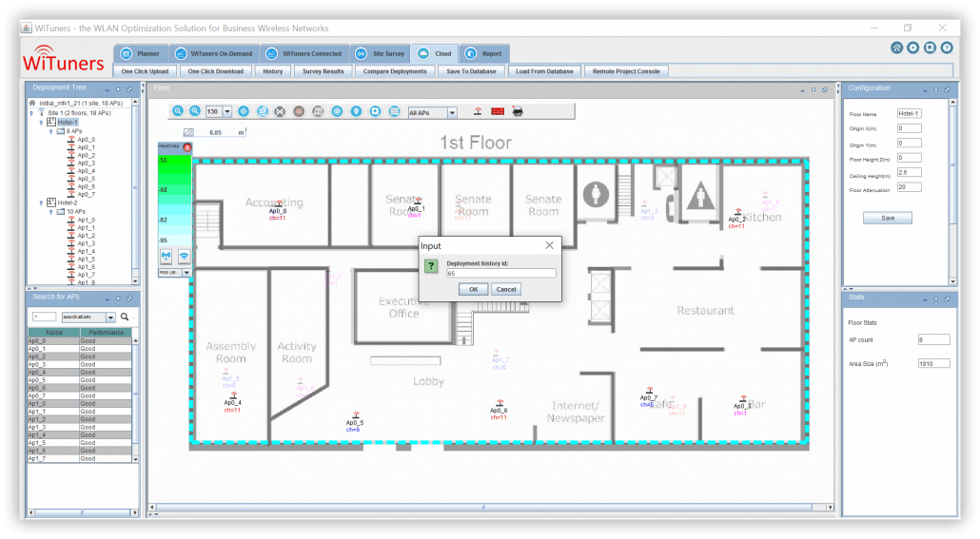The height and width of the screenshot is (539, 980).
Task: Click Compare Deployments
Action: pyautogui.click(x=395, y=71)
